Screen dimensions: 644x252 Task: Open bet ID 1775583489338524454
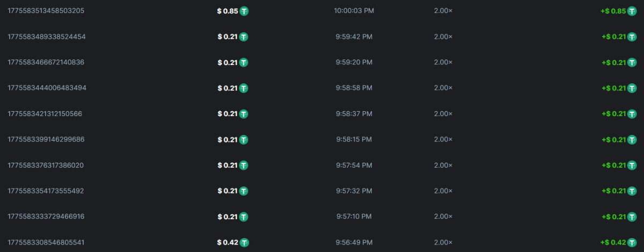pyautogui.click(x=46, y=37)
